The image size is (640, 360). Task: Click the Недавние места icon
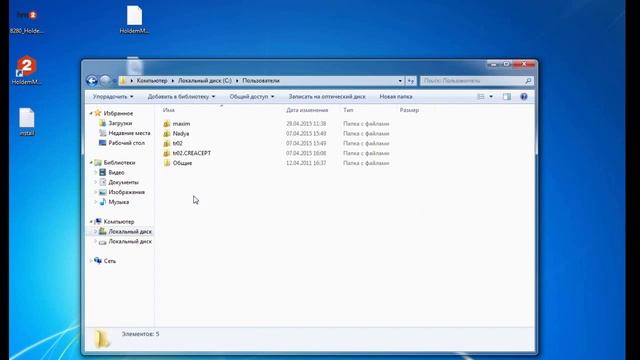tap(102, 133)
